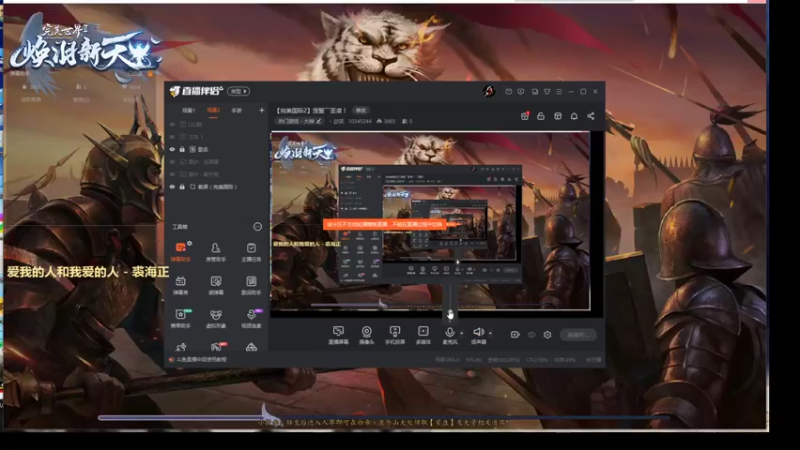
Task: Open the 主播任务 tool
Action: pyautogui.click(x=251, y=252)
